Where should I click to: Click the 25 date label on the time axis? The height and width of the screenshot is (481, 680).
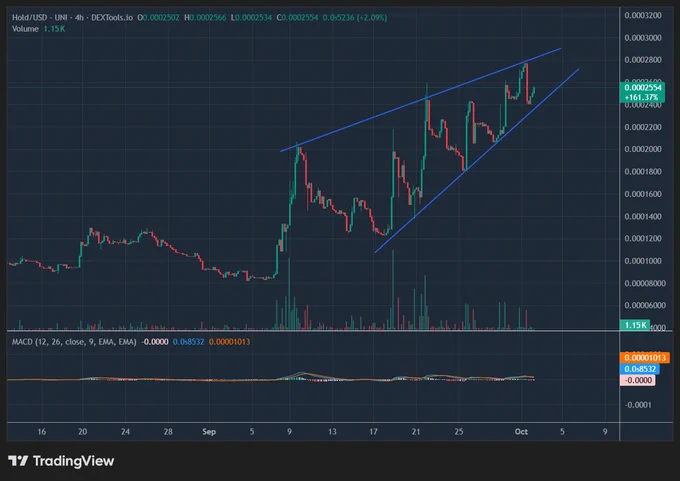tap(459, 432)
